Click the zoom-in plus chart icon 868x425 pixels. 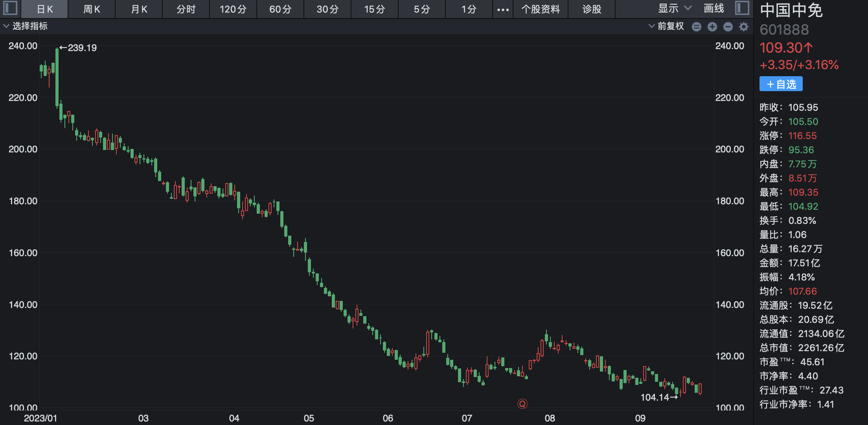(712, 27)
